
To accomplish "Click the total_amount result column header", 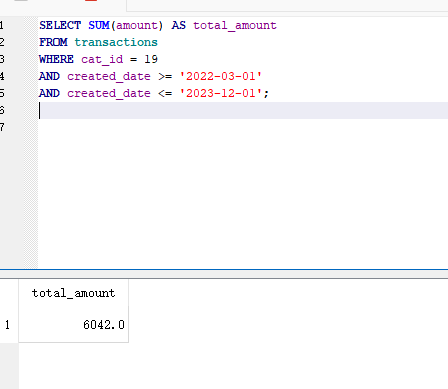I will tap(73, 293).
